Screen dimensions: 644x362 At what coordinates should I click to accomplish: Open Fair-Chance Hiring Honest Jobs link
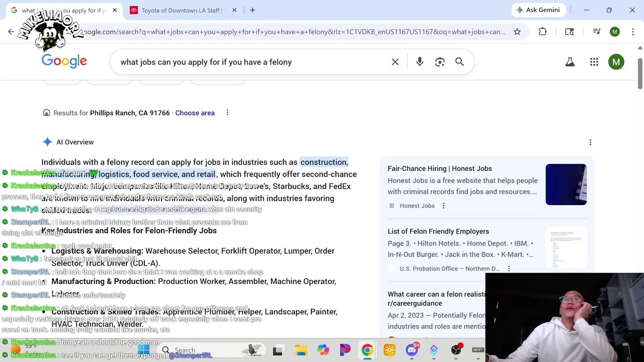(x=440, y=168)
